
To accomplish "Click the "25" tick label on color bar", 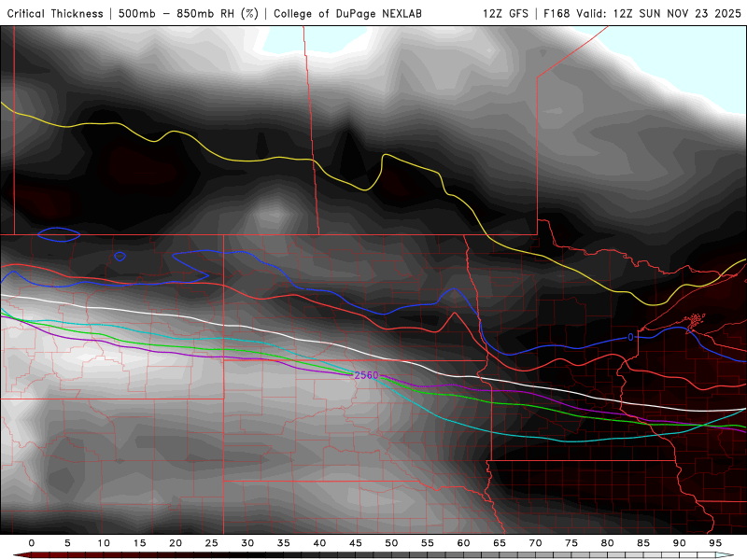I will 212,543.
